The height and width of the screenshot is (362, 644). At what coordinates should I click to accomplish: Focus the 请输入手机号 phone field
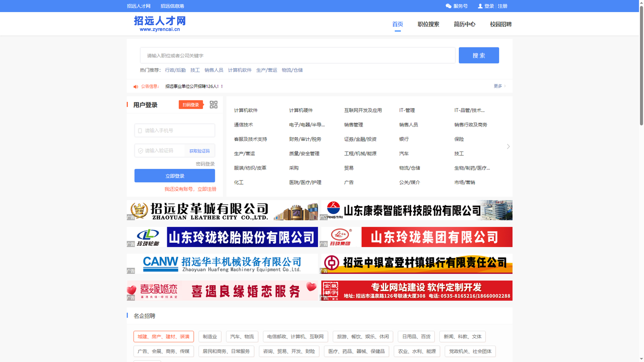click(174, 130)
